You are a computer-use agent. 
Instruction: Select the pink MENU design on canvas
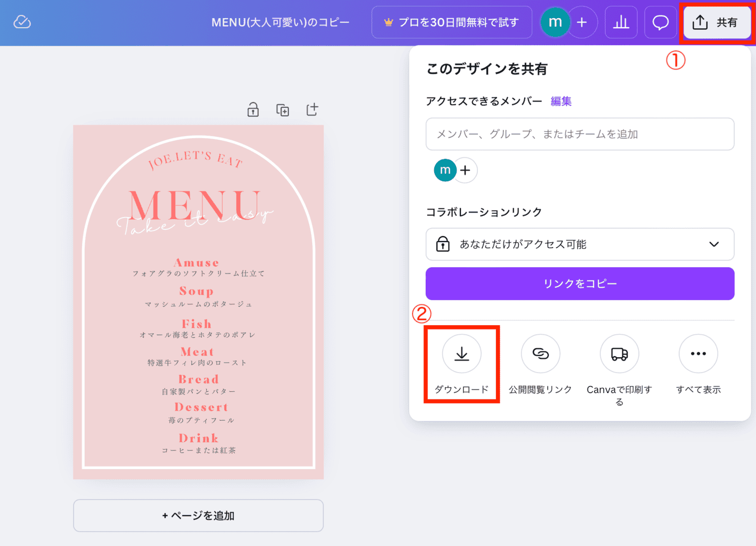point(198,302)
